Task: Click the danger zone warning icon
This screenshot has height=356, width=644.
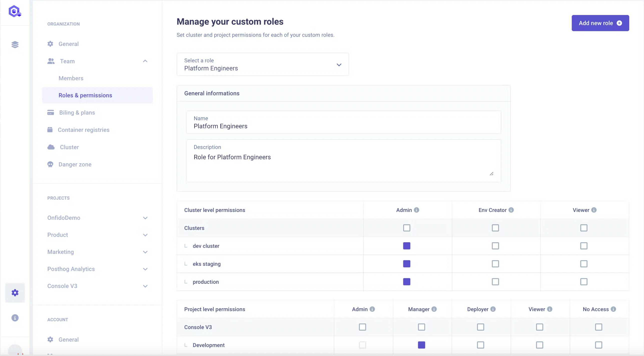Action: pos(51,164)
